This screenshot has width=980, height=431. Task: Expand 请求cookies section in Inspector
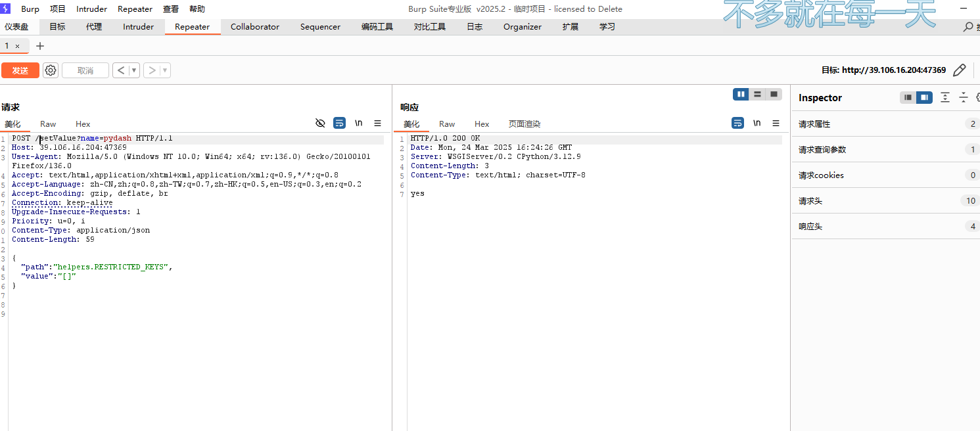[885, 175]
